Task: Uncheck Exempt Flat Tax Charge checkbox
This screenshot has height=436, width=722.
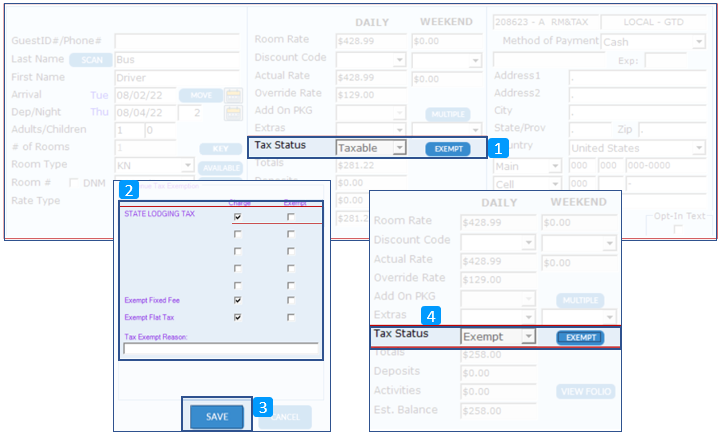Action: [237, 317]
